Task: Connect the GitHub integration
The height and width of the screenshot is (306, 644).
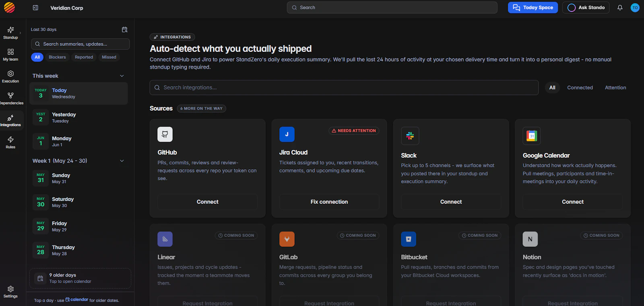Action: [x=207, y=202]
